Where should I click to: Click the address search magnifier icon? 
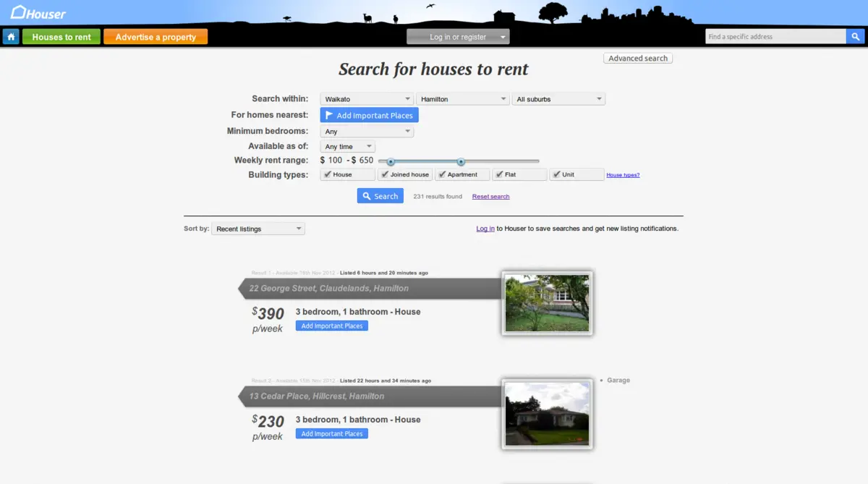(x=856, y=37)
